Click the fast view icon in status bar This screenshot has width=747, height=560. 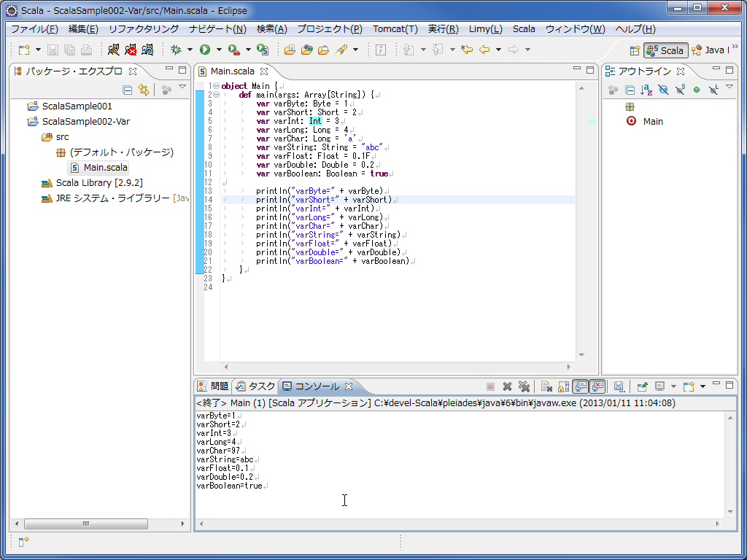pos(24,542)
